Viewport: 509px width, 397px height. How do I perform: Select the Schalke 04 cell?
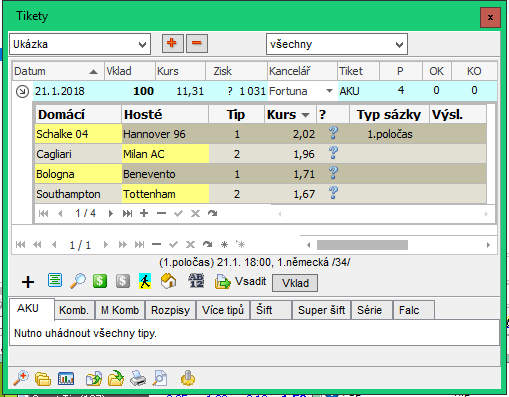78,134
